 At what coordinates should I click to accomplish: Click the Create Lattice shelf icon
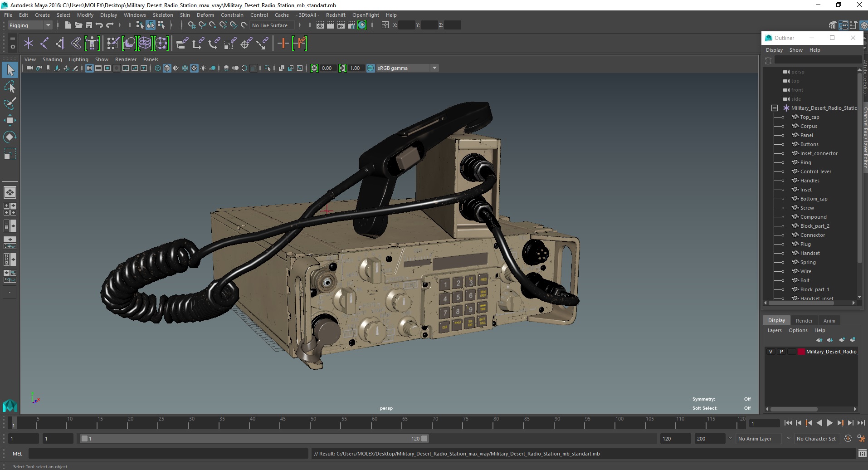[145, 44]
